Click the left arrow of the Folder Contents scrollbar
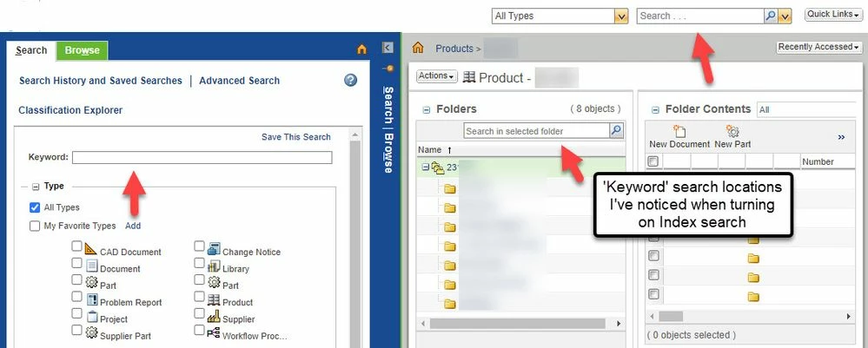Screen dimensions: 868x348 pyautogui.click(x=653, y=317)
